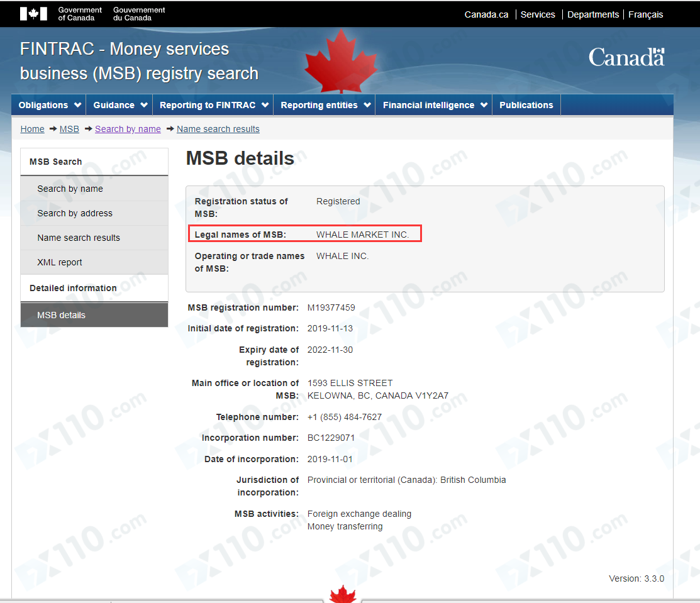The image size is (700, 603).
Task: Click the Canada wordmark logo
Action: click(x=626, y=57)
